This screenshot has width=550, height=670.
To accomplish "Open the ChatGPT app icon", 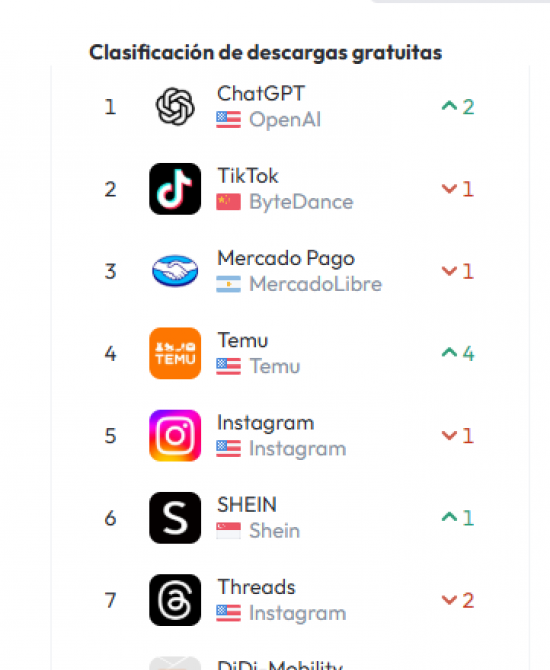I will tap(175, 106).
